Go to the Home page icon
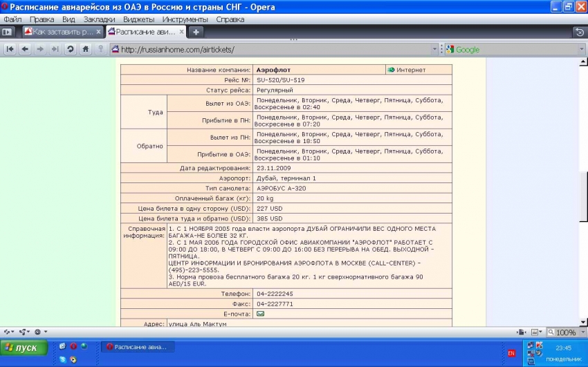The height and width of the screenshot is (367, 588). tap(86, 49)
